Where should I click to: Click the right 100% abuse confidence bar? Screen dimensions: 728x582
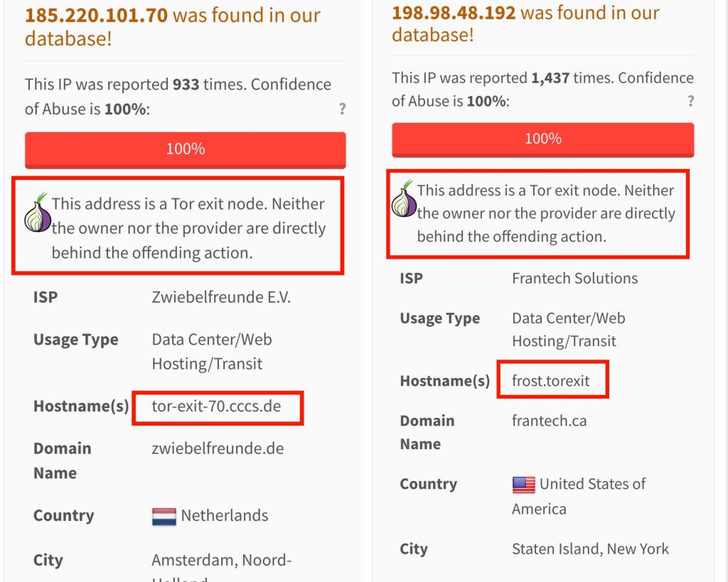542,139
